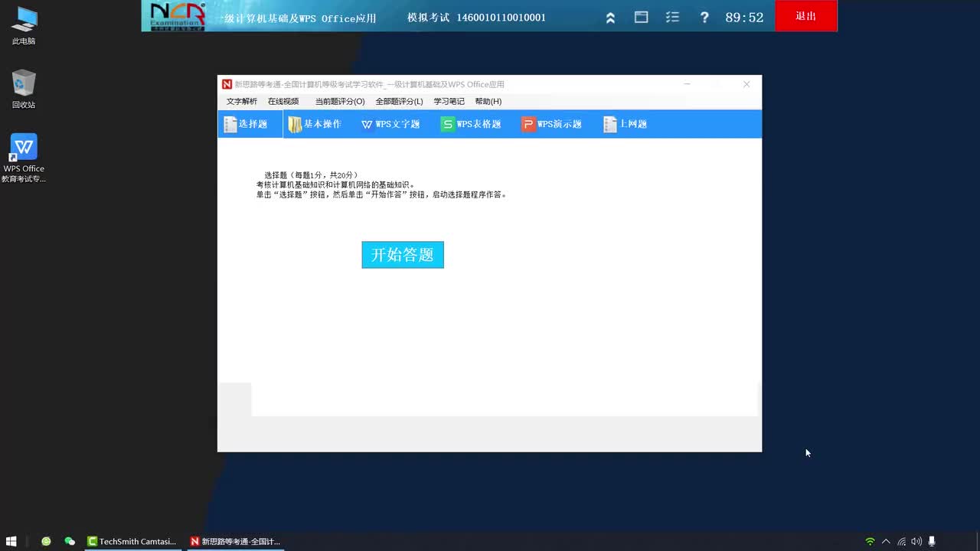Open the WPS演示题 tab
Viewport: 980px width, 551px height.
pos(551,124)
